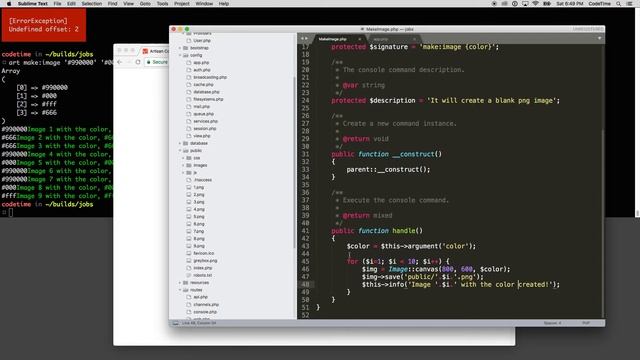This screenshot has width=640, height=360.
Task: Open Spotlight search in menu bar
Action: [619, 4]
